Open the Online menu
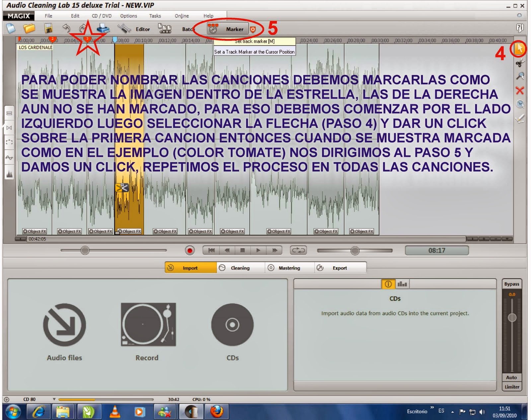Viewport: 531px width, 420px height. coord(182,16)
